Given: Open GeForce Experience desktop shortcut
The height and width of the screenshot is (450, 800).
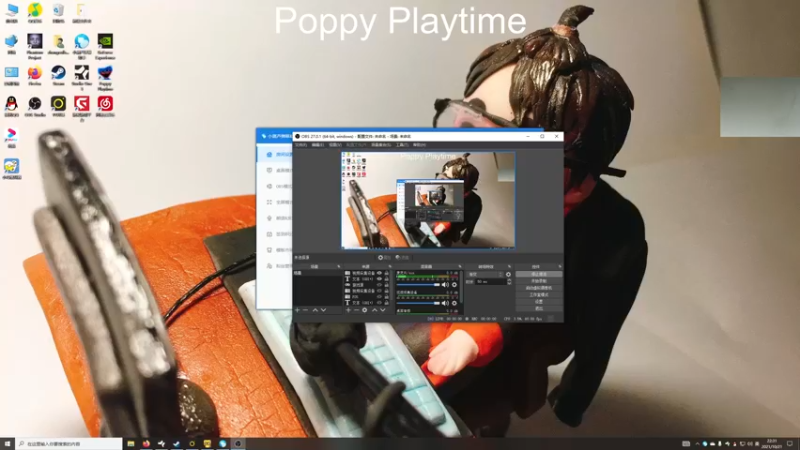Looking at the screenshot, I should (x=105, y=46).
